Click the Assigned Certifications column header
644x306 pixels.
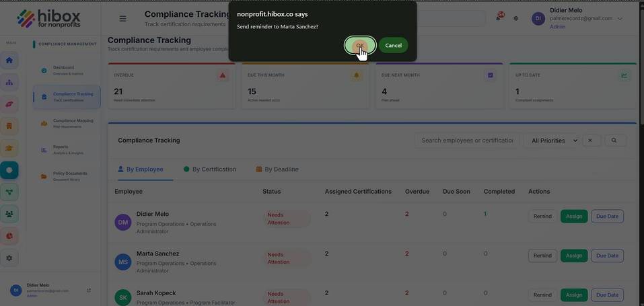[358, 192]
